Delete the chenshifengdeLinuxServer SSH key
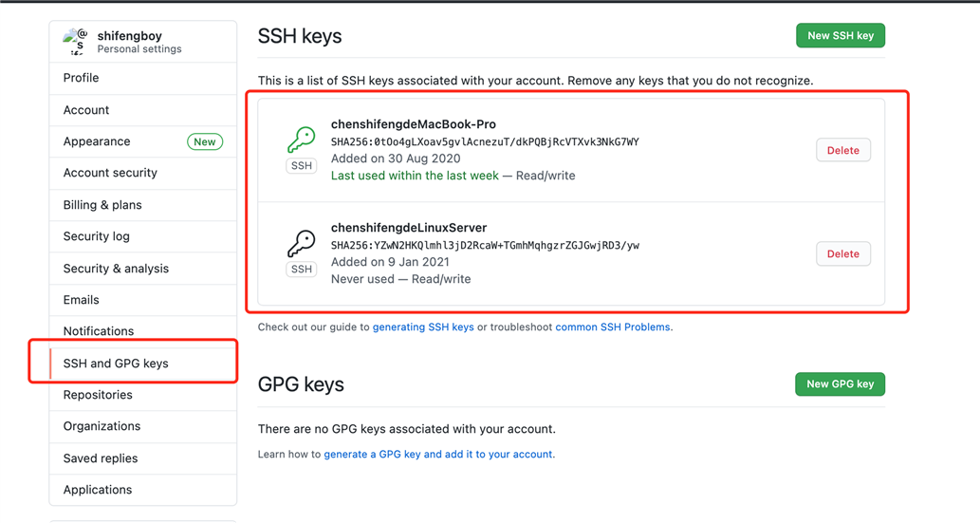Image resolution: width=980 pixels, height=523 pixels. (x=843, y=254)
